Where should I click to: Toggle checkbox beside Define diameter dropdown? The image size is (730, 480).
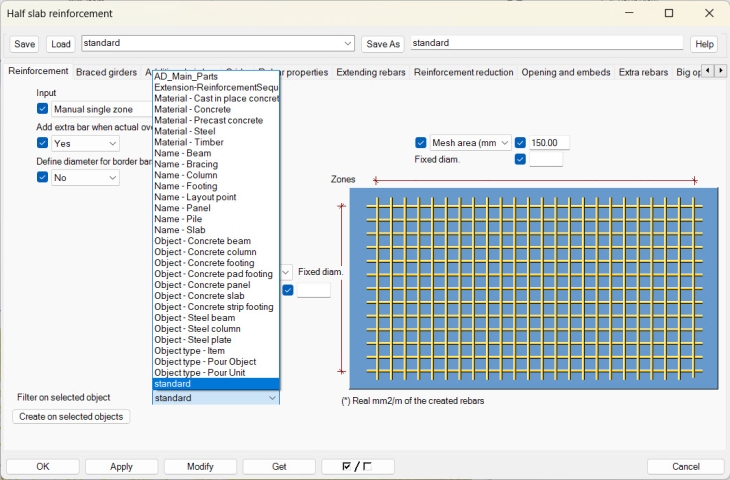(x=42, y=177)
